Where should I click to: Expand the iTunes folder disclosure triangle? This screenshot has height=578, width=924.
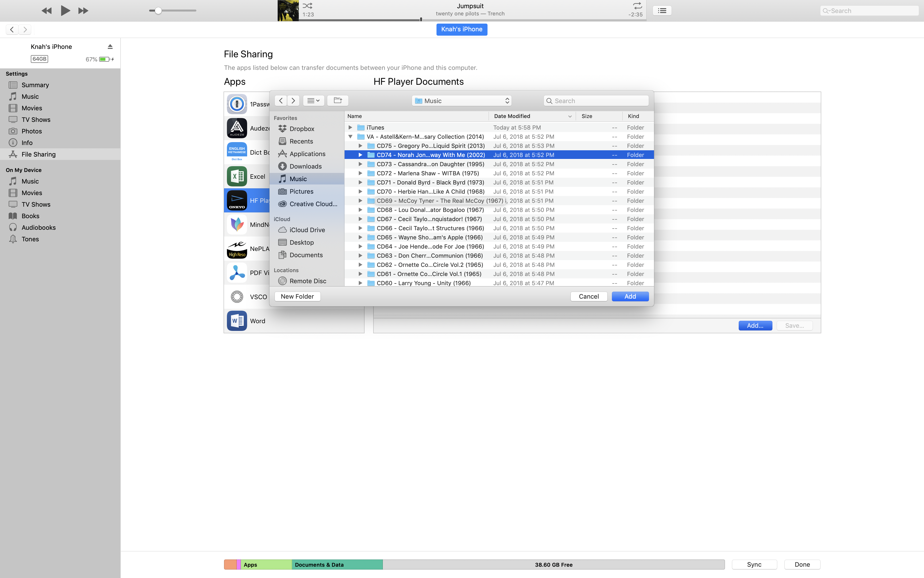350,127
